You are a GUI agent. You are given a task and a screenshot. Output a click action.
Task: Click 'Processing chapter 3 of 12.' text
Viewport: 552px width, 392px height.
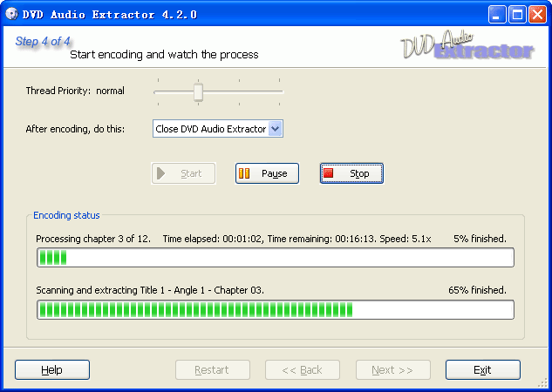tap(93, 239)
